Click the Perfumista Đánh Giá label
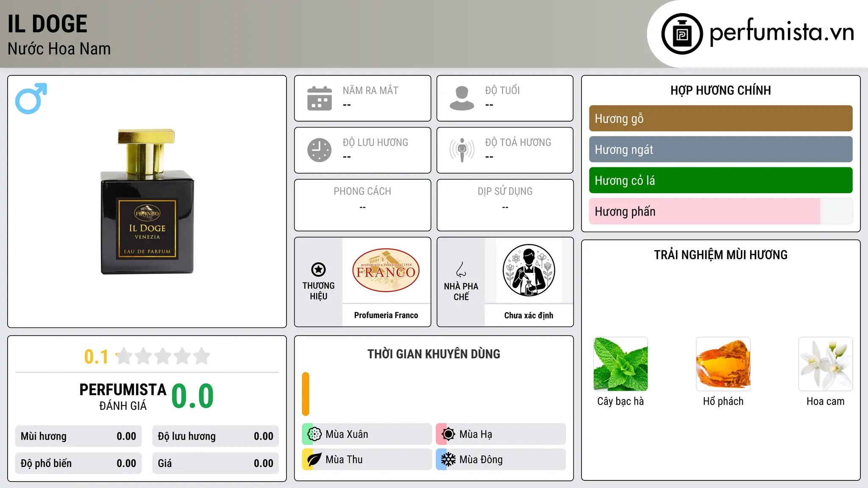The width and height of the screenshot is (868, 488). [123, 396]
